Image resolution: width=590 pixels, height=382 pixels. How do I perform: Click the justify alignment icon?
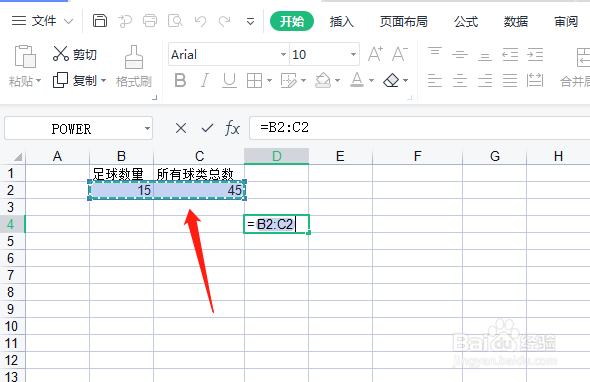point(510,81)
